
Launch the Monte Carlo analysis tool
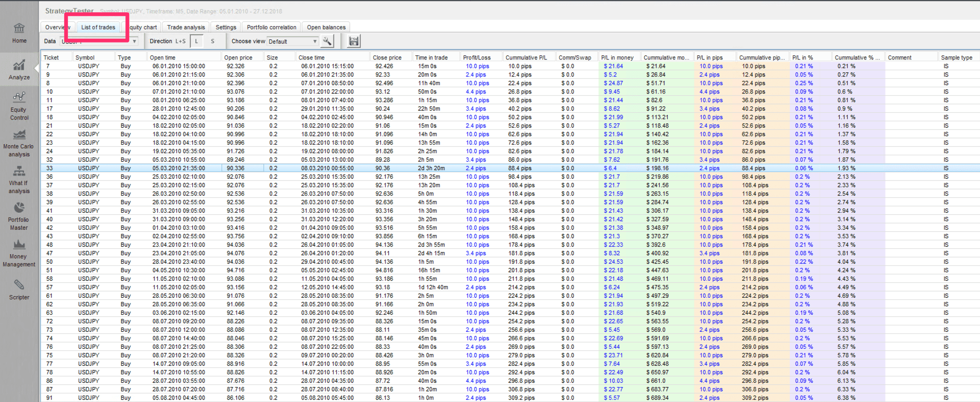click(x=19, y=143)
